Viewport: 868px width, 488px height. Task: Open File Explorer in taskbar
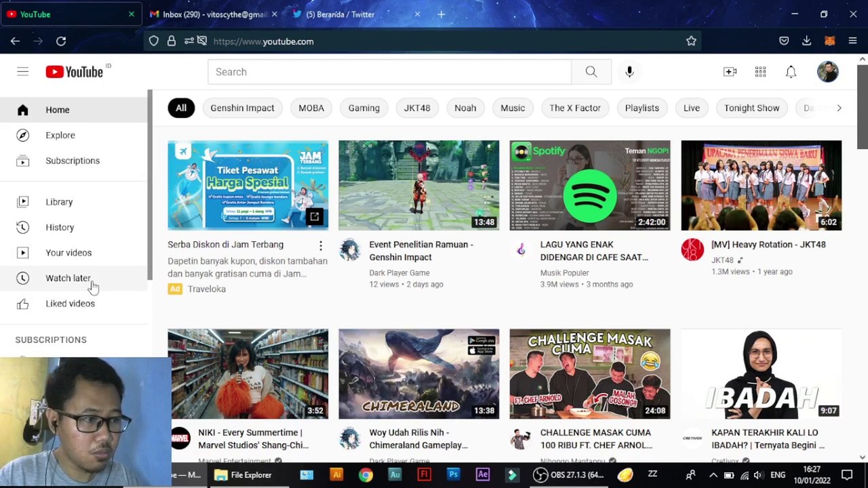(x=243, y=475)
